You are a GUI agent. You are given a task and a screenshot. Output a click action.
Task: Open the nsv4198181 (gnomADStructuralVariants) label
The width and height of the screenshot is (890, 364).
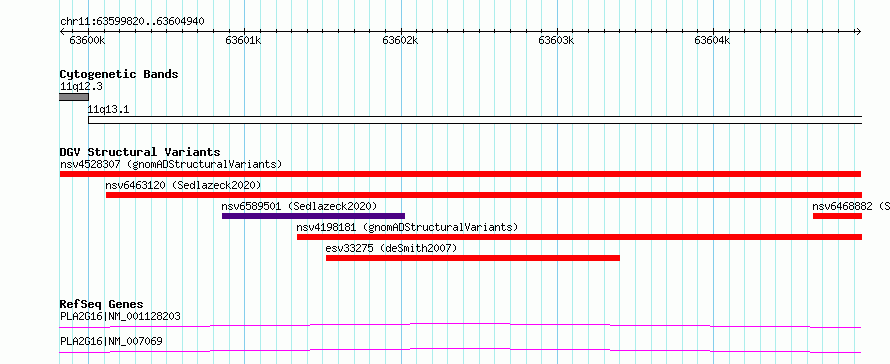coord(408,228)
